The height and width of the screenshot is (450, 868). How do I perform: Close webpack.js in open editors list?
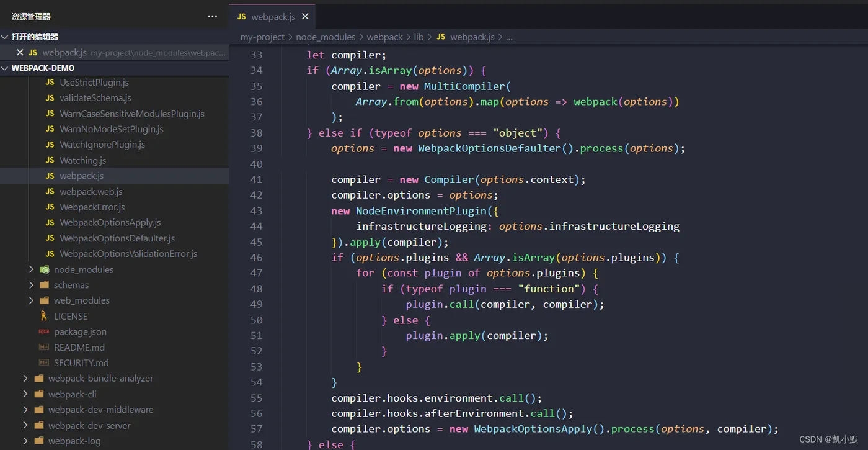pos(20,53)
